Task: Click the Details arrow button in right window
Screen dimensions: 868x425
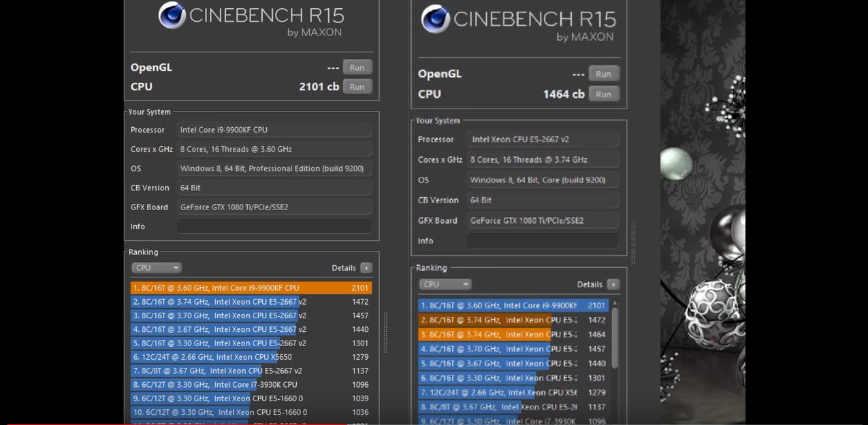Action: [x=613, y=284]
